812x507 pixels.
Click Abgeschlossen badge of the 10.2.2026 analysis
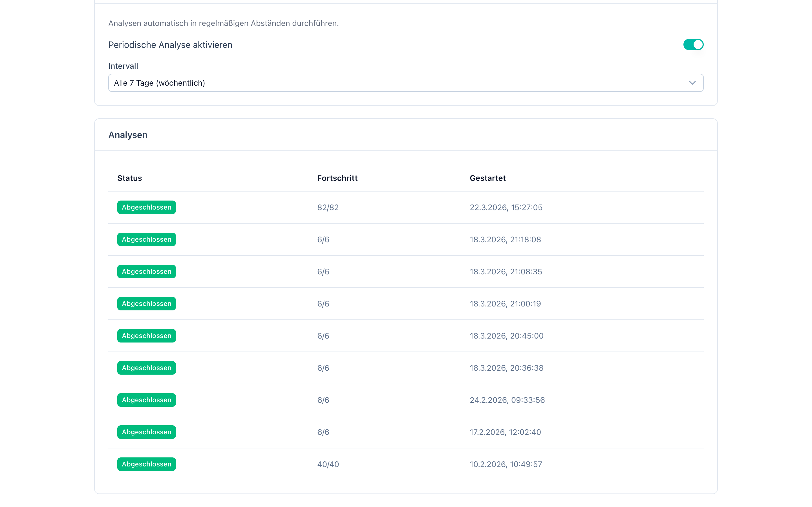coord(146,464)
